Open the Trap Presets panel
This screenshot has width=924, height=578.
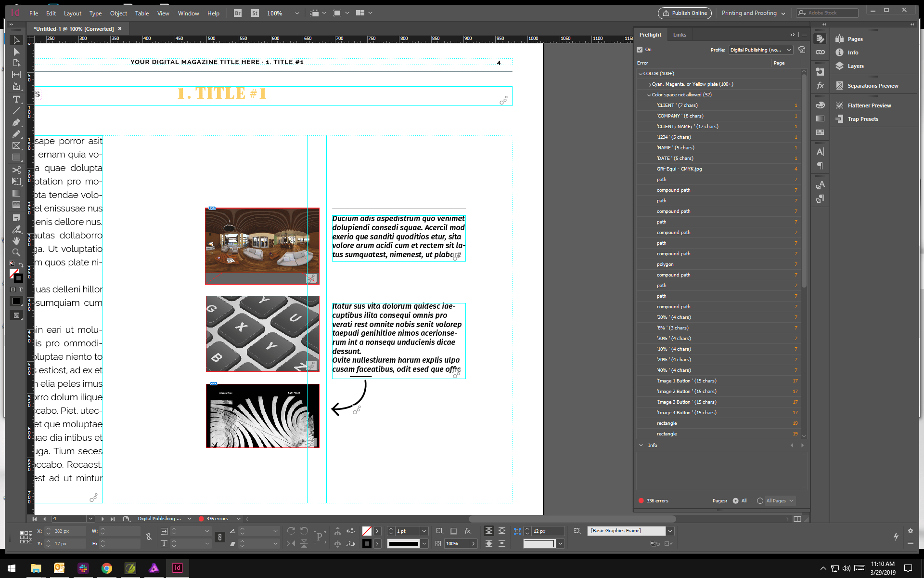pyautogui.click(x=862, y=118)
